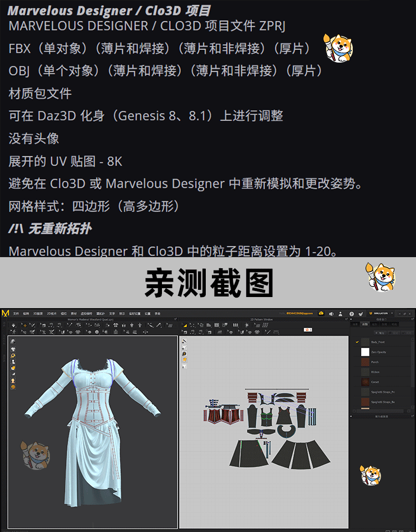Click the speaker announcement icon
416x532 pixels.
point(331,314)
